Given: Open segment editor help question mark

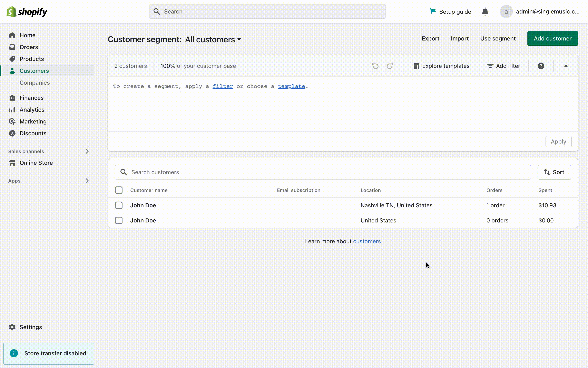Looking at the screenshot, I should coord(541,66).
